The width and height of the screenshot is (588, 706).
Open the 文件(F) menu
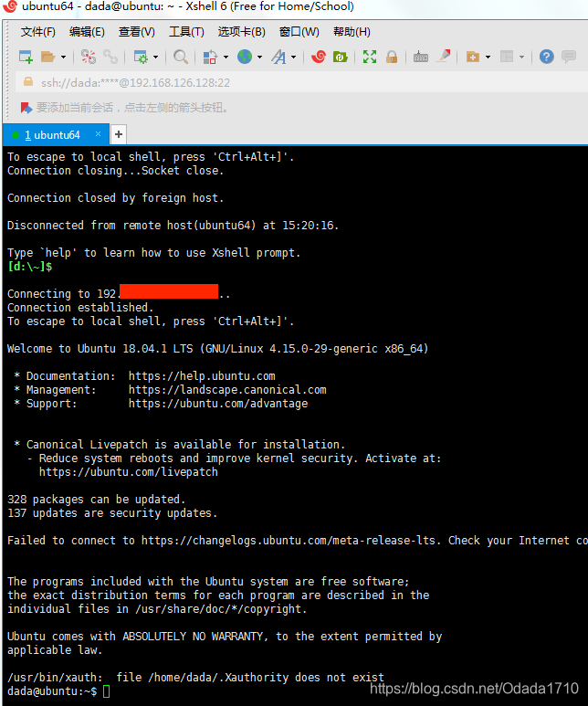[38, 32]
